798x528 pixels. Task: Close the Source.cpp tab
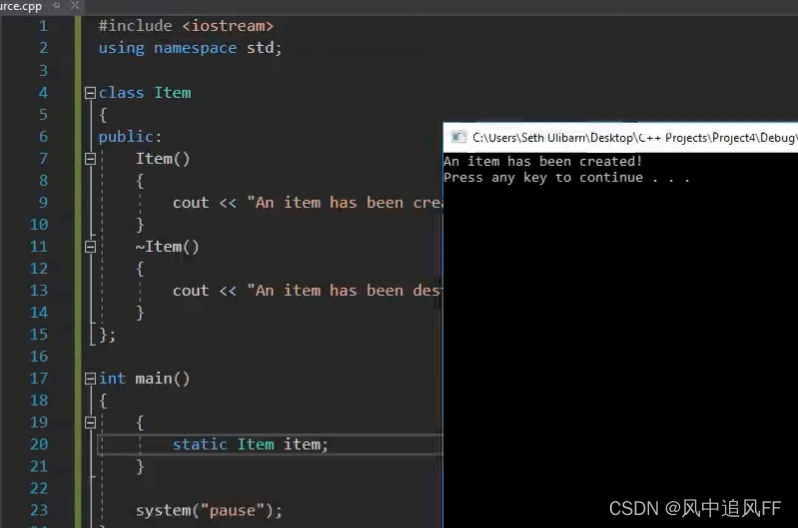click(75, 6)
